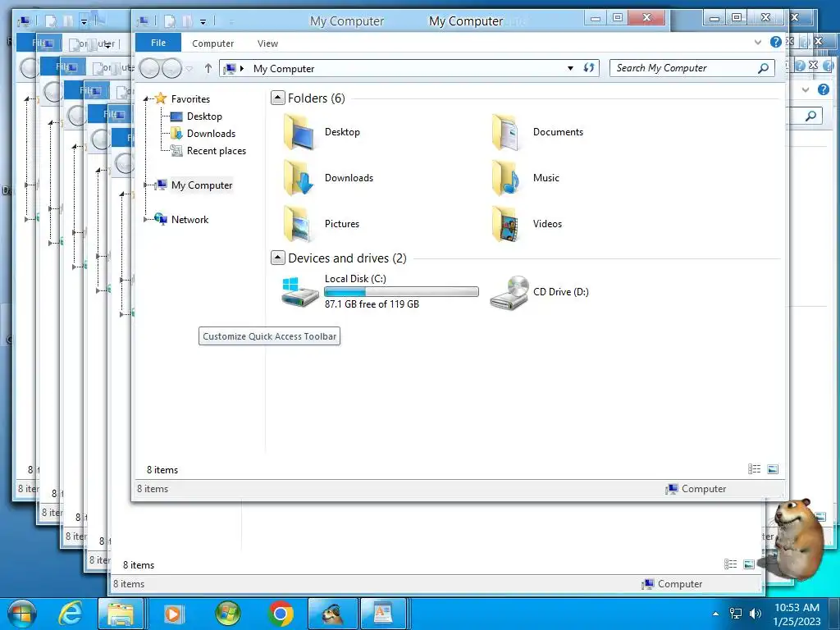Open Windows Media Player from the taskbar
Screen dimensions: 840x630
[173, 614]
